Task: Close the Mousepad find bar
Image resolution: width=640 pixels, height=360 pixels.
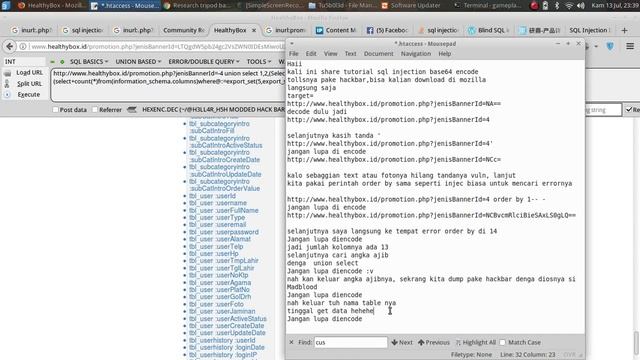Action: coord(291,342)
